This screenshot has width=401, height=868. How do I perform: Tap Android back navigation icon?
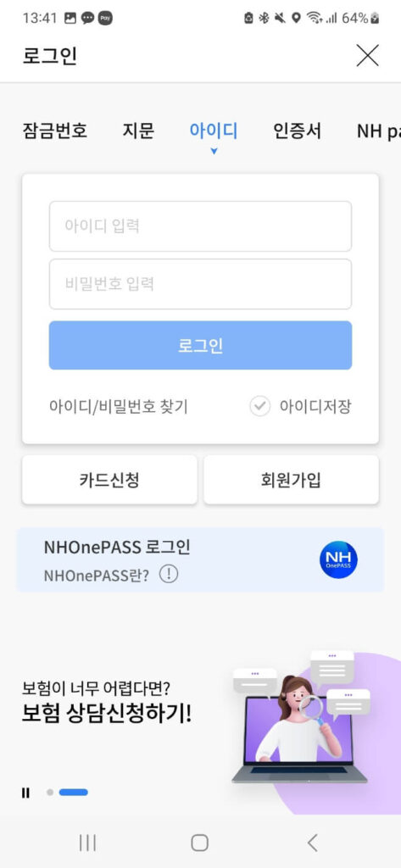click(312, 843)
